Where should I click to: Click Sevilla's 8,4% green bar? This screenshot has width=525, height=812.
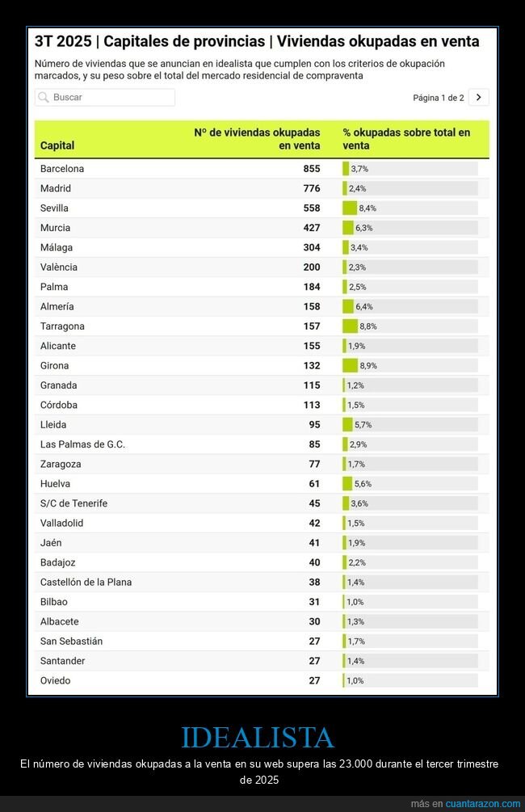350,208
